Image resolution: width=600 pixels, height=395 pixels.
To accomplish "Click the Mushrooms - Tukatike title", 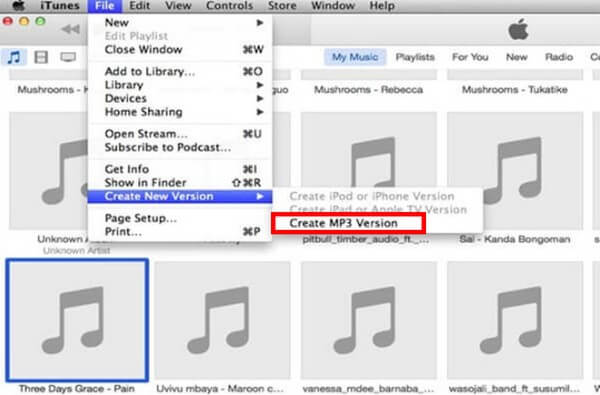I will click(515, 90).
